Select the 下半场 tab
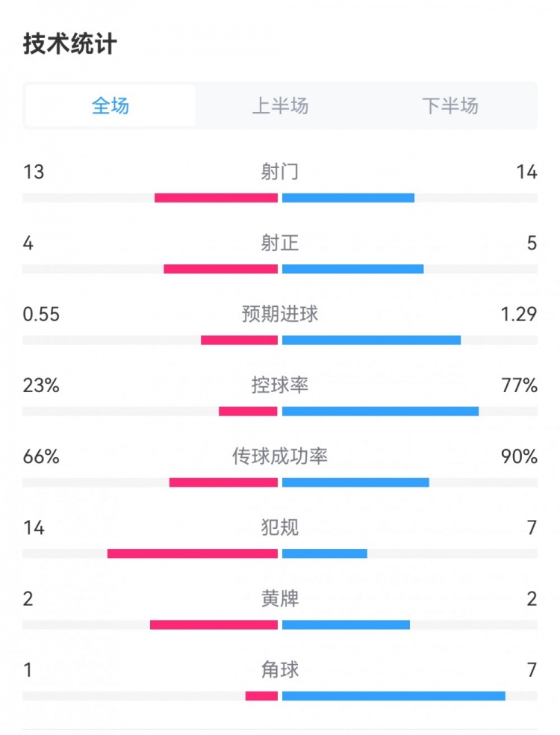Image resolution: width=560 pixels, height=735 pixels. (449, 106)
